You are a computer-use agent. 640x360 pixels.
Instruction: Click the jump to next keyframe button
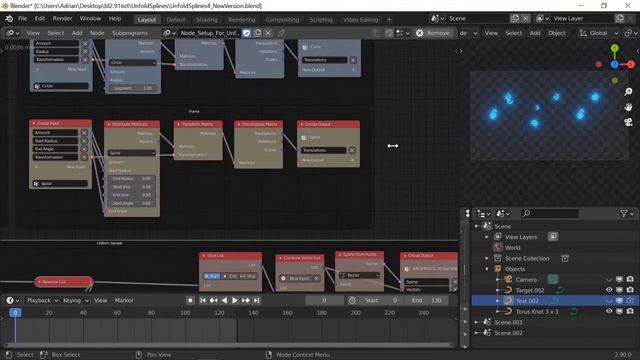[x=245, y=300]
